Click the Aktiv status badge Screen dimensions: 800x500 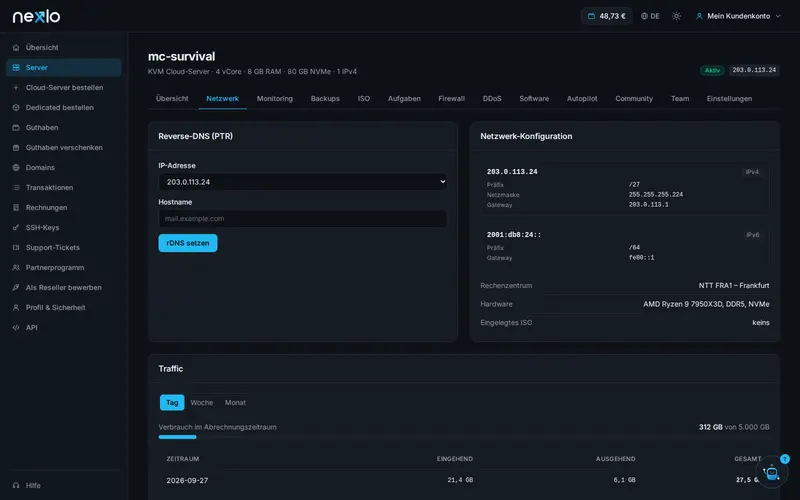click(x=712, y=70)
